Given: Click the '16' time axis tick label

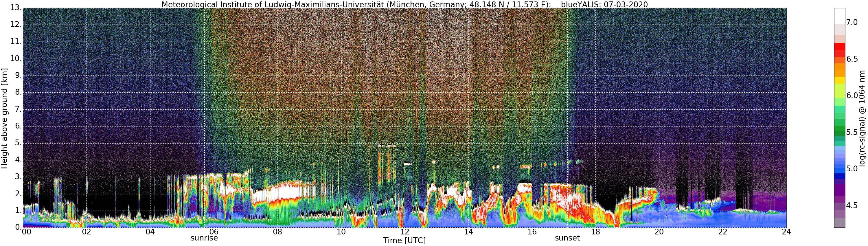Looking at the screenshot, I should (x=532, y=232).
